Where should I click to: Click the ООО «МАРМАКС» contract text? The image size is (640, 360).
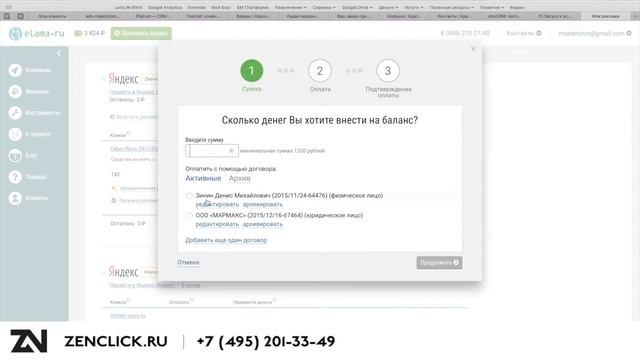point(279,215)
